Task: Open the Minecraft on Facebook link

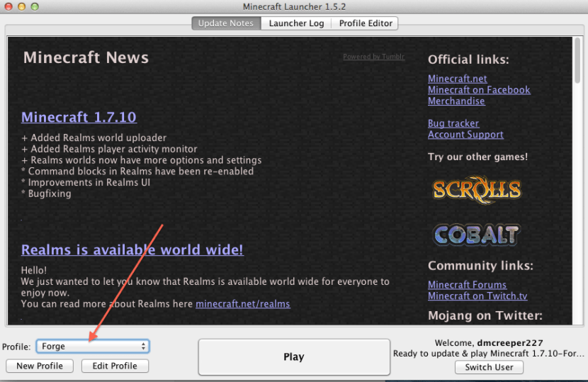Action: pyautogui.click(x=479, y=90)
